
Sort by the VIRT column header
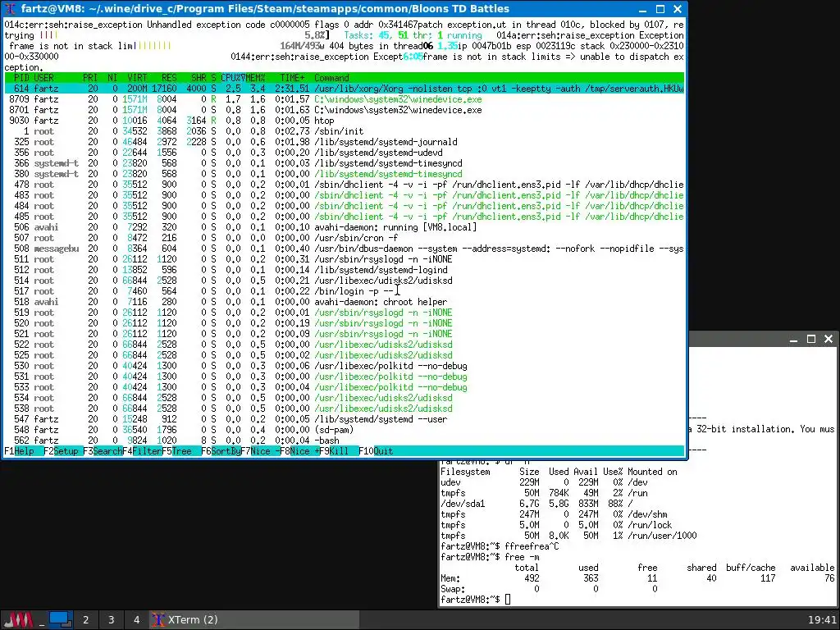point(137,78)
